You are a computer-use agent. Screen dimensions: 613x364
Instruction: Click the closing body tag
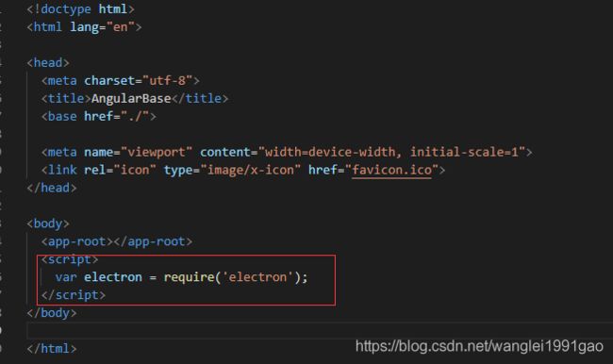coord(52,313)
